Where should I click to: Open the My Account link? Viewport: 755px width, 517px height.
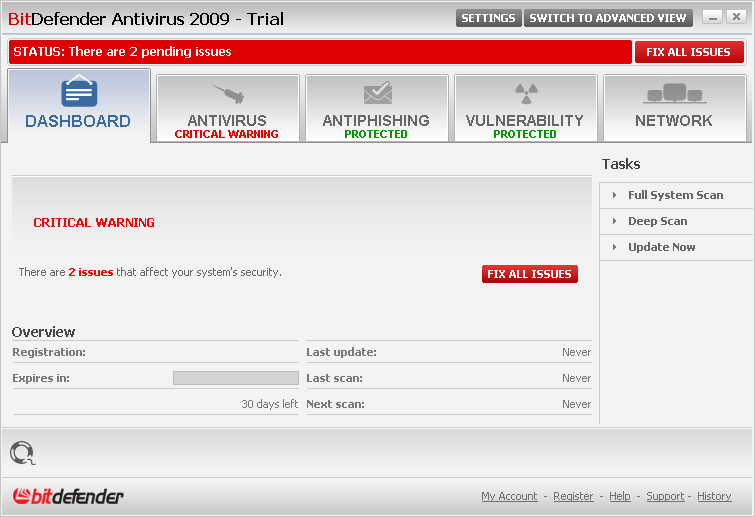coord(509,496)
